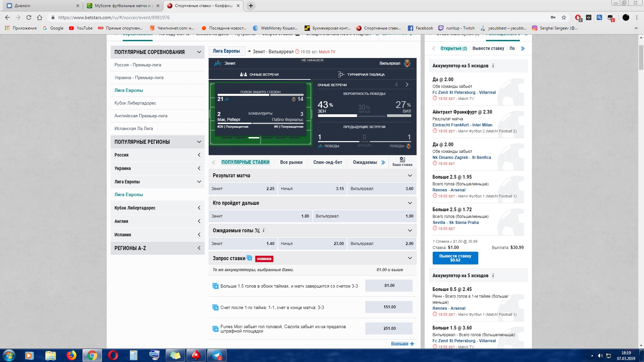
Task: Expand Регионы A-Z section
Action: (x=199, y=248)
